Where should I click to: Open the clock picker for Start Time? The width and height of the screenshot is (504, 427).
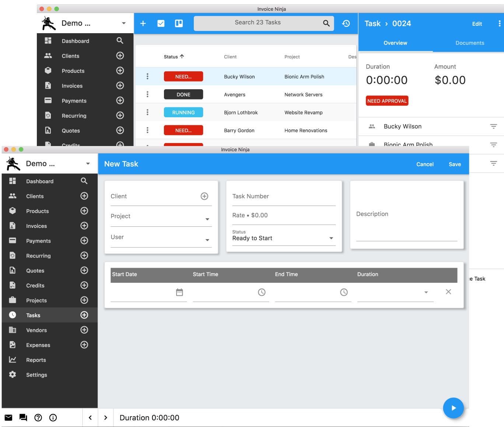point(262,292)
